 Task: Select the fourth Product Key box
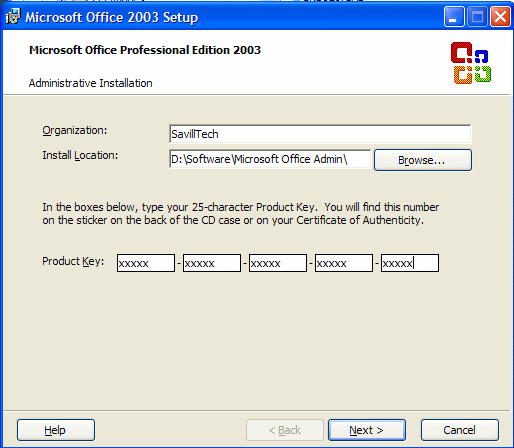[344, 263]
